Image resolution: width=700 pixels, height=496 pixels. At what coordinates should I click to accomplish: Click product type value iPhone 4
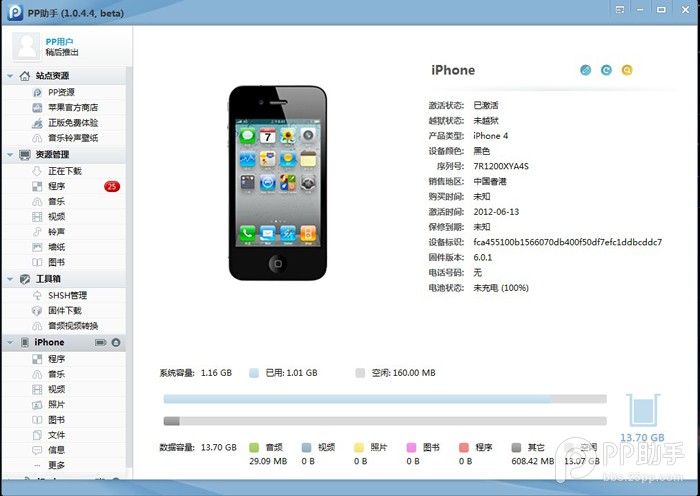click(491, 136)
